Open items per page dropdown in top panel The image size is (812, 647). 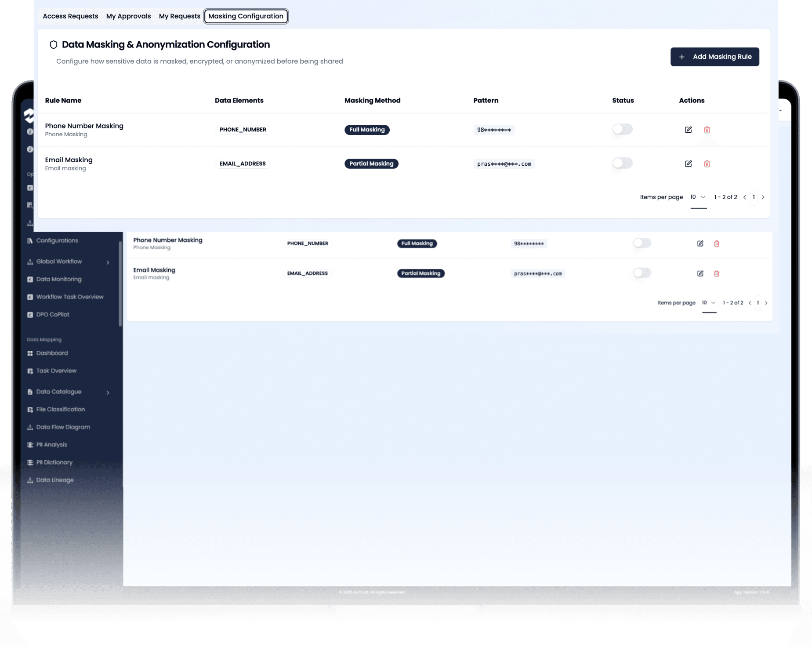coord(698,197)
